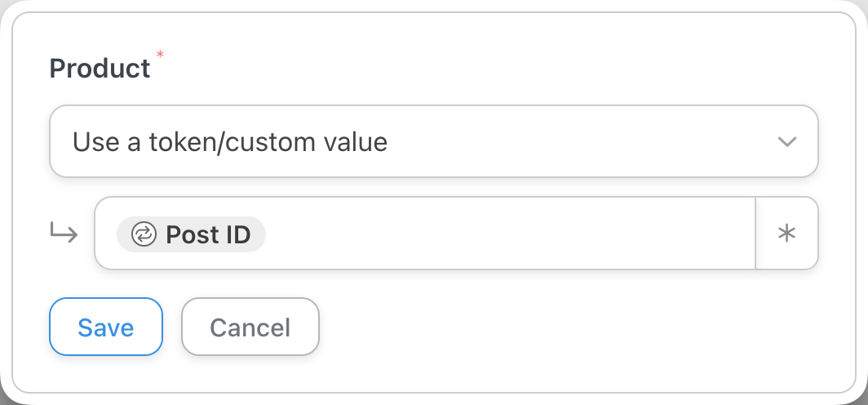Click the indent arrow icon before the token field

coord(64,234)
